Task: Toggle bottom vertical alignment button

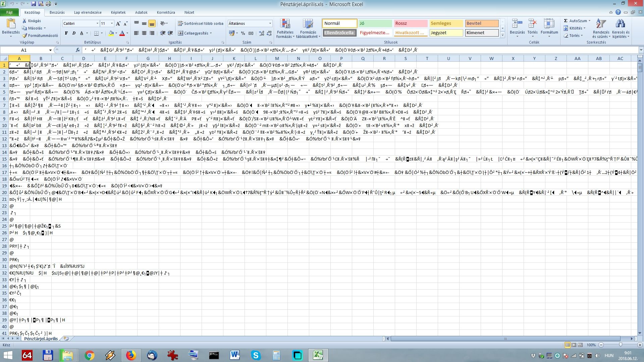Action: pos(152,23)
